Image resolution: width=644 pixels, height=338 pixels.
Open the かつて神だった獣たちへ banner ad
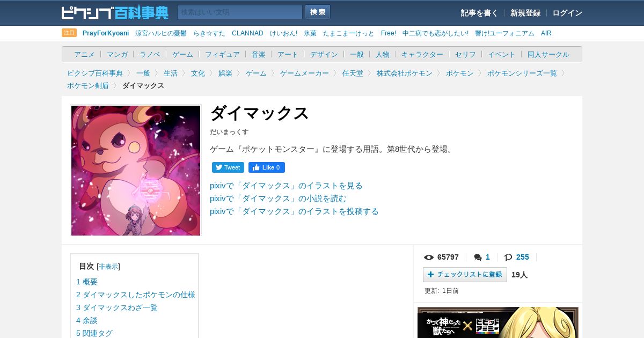pos(498,322)
